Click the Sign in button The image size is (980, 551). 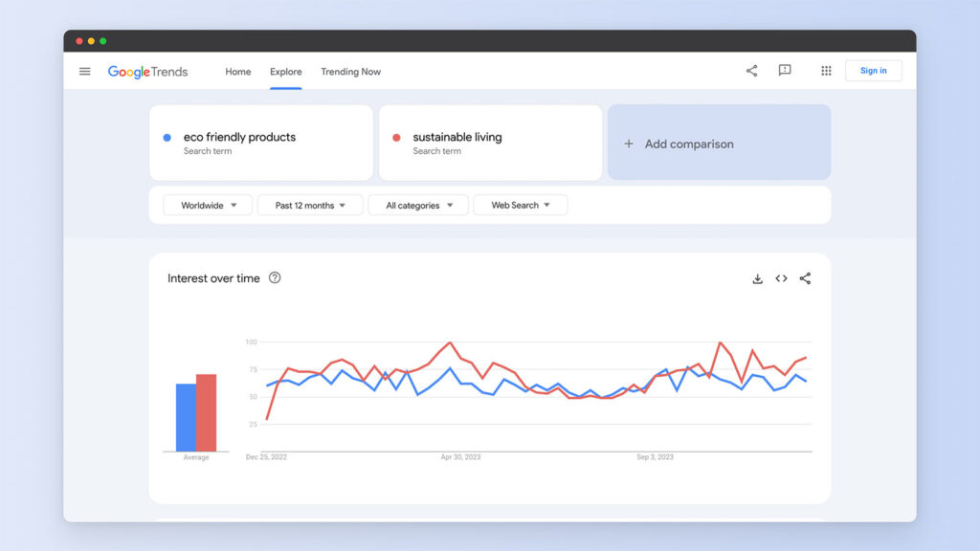click(x=873, y=71)
